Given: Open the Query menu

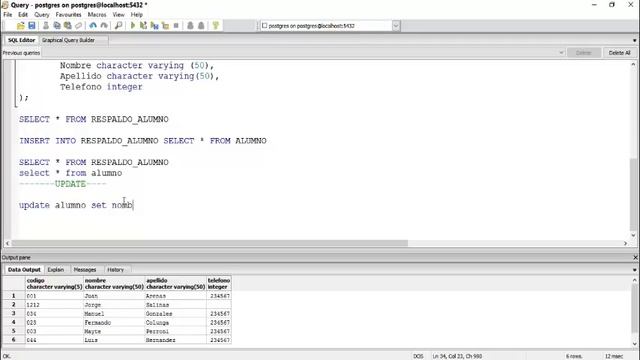Looking at the screenshot, I should [x=42, y=14].
